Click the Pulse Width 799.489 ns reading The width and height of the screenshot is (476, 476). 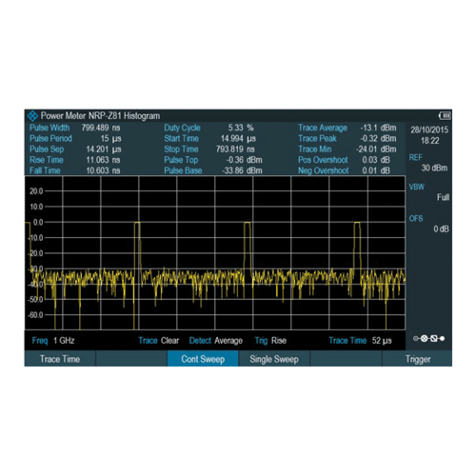[75, 128]
